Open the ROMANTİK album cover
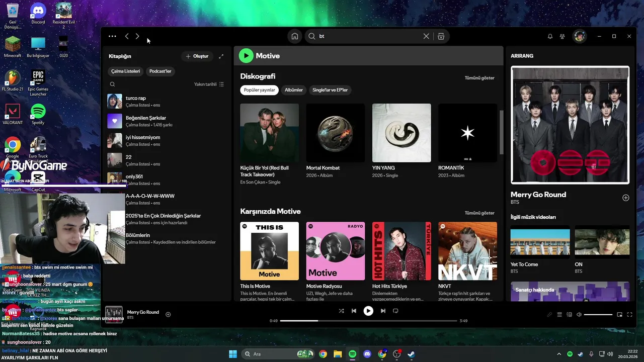This screenshot has width=644, height=362. (467, 133)
